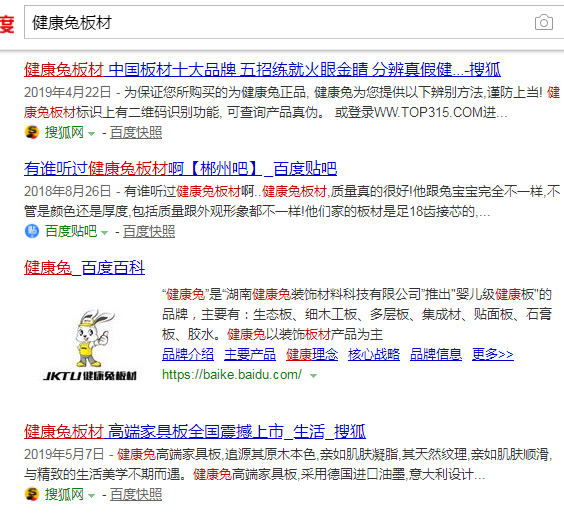Open 高端家具板全国震撼上市 Sohu result

tap(195, 431)
